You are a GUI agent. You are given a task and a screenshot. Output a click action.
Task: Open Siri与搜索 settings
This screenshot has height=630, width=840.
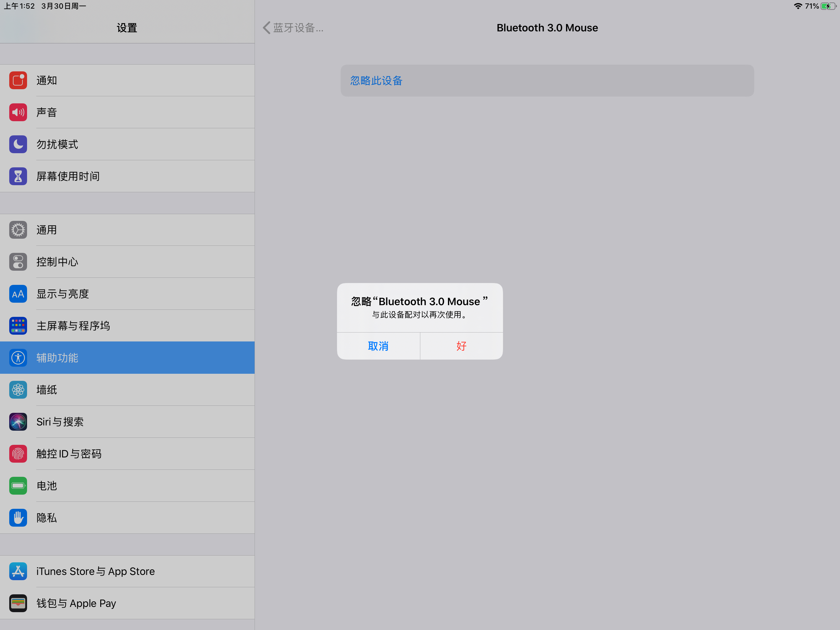(127, 421)
